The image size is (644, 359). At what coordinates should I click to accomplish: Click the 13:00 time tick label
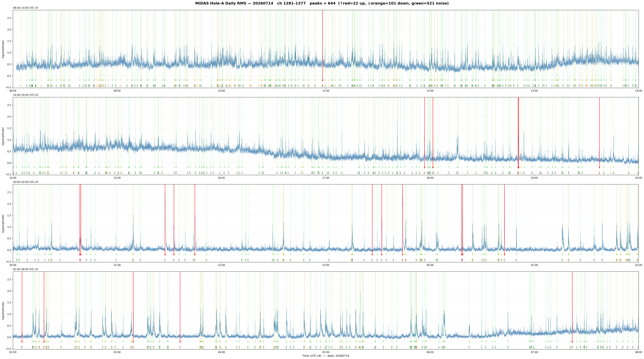click(534, 91)
